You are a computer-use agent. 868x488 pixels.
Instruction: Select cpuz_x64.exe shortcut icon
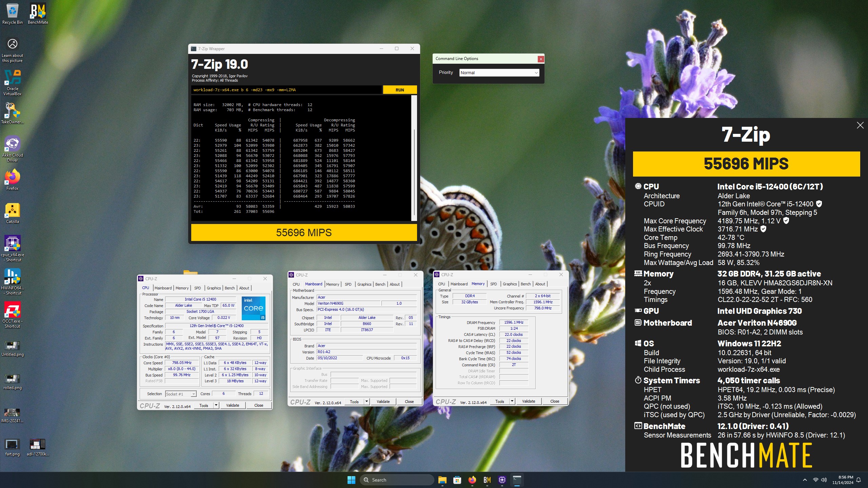click(12, 249)
